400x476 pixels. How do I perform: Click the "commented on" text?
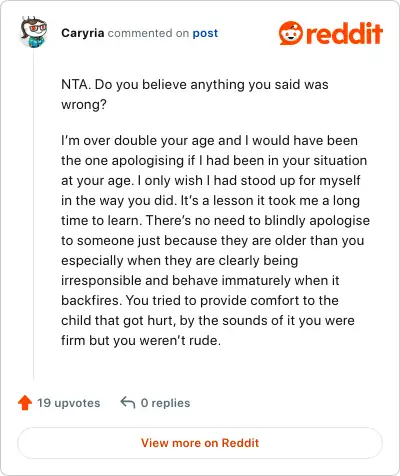pos(148,33)
